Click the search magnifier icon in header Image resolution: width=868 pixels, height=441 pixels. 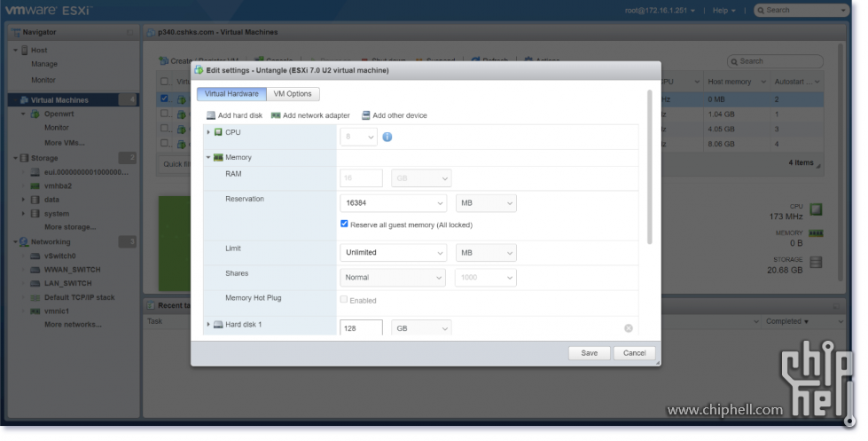(x=761, y=11)
